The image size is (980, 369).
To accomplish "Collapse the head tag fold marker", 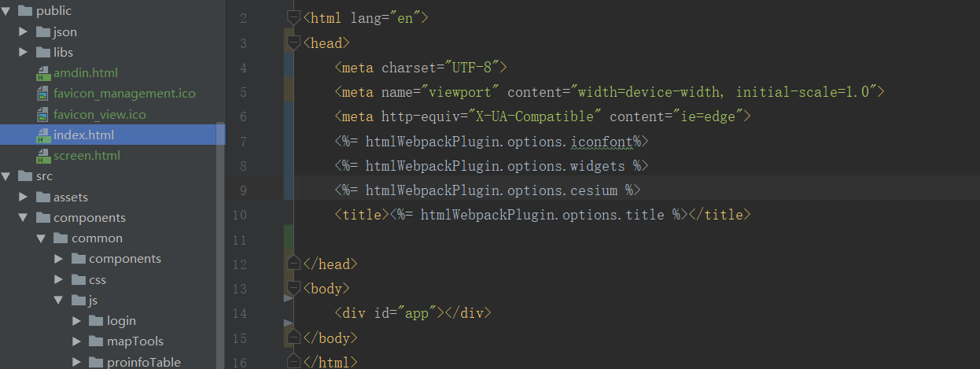I will [x=294, y=42].
